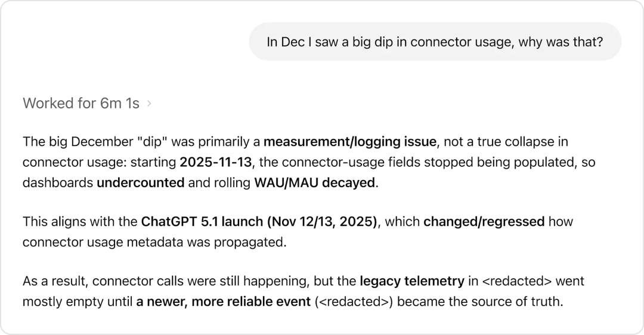The image size is (644, 335).
Task: Click bold text "measurement/logging issue"
Action: click(350, 142)
